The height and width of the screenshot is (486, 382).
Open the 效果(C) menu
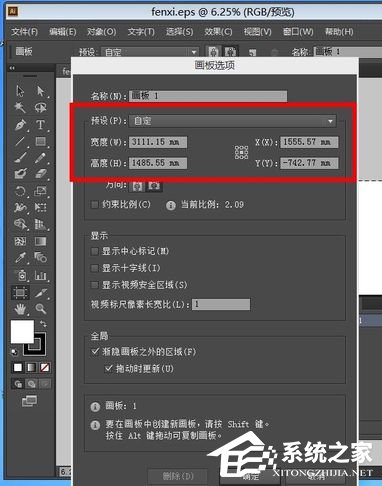[x=218, y=32]
